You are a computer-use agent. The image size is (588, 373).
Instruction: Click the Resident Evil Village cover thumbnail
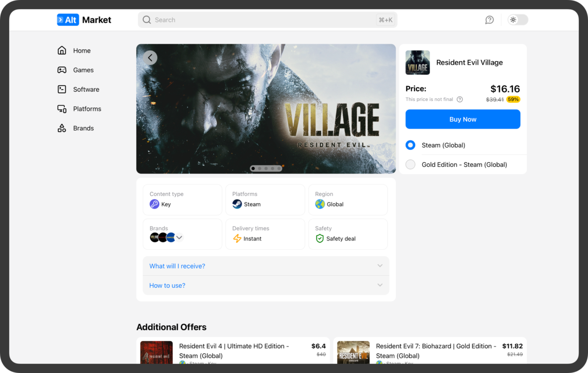[418, 62]
